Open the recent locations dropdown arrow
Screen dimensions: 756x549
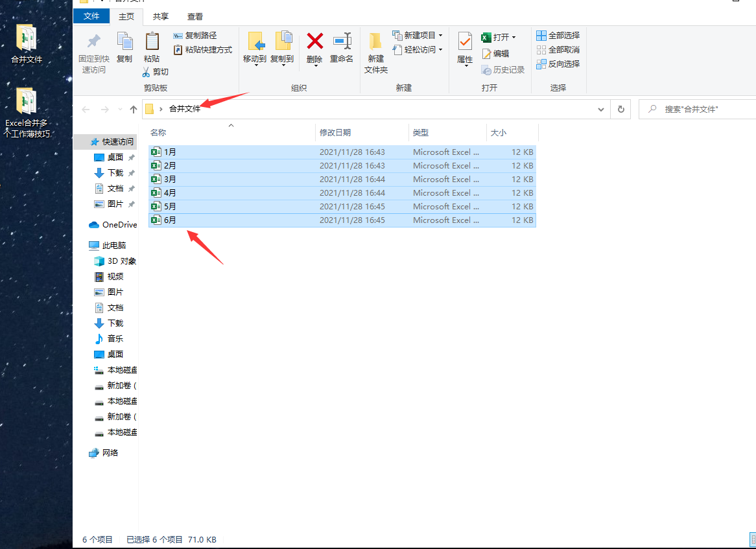click(x=120, y=110)
